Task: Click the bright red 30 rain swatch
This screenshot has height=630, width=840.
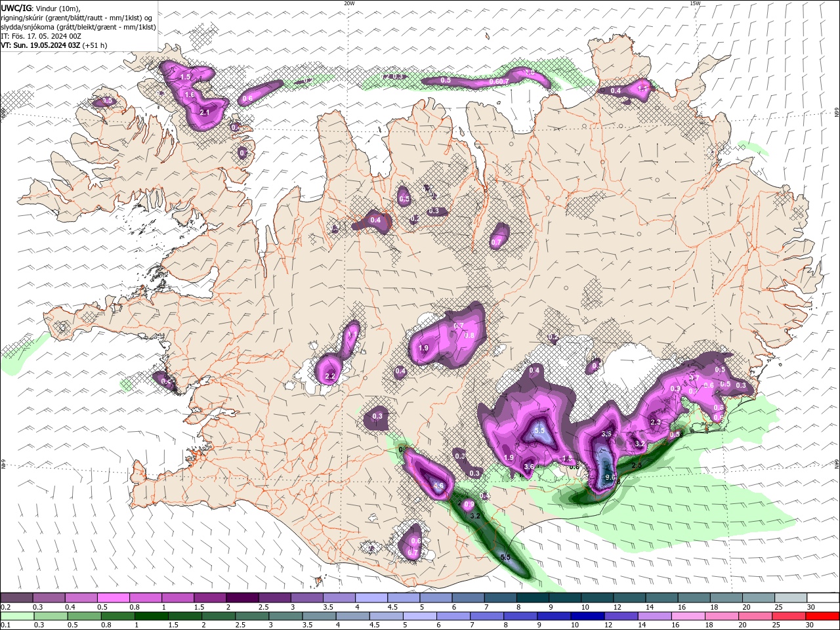Action: point(822,616)
